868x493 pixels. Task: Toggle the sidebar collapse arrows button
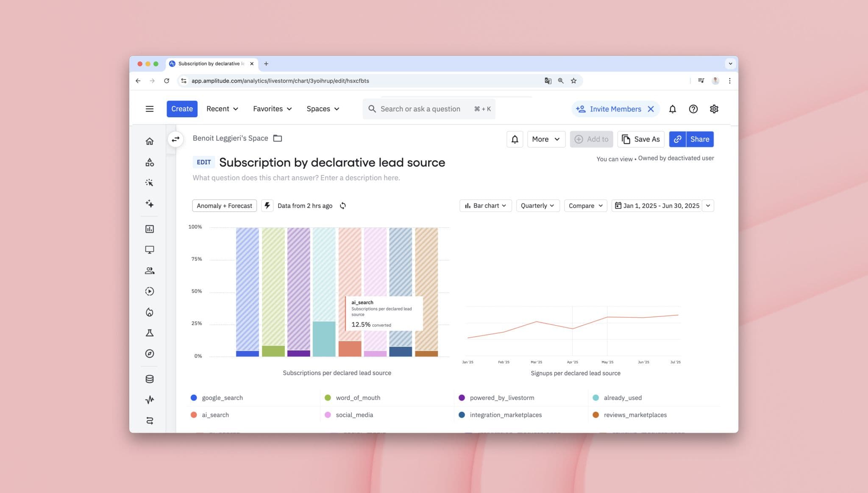point(175,139)
